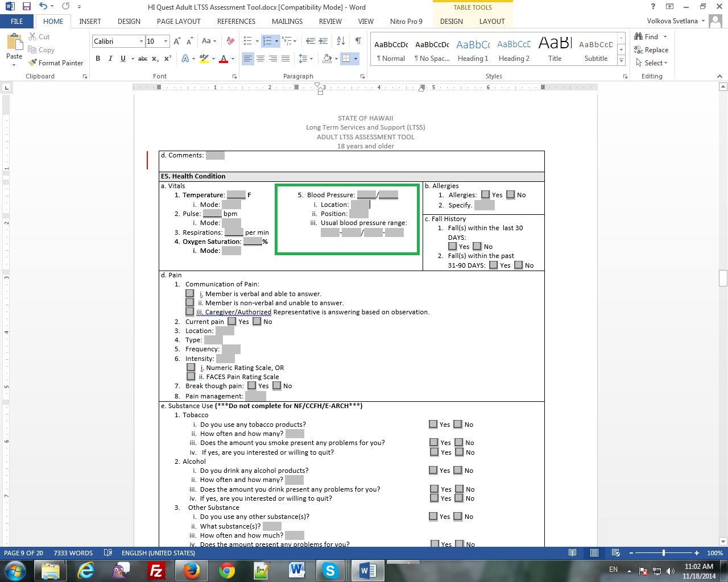This screenshot has width=728, height=582.
Task: Switch to the REFERENCES tab
Action: 236,22
